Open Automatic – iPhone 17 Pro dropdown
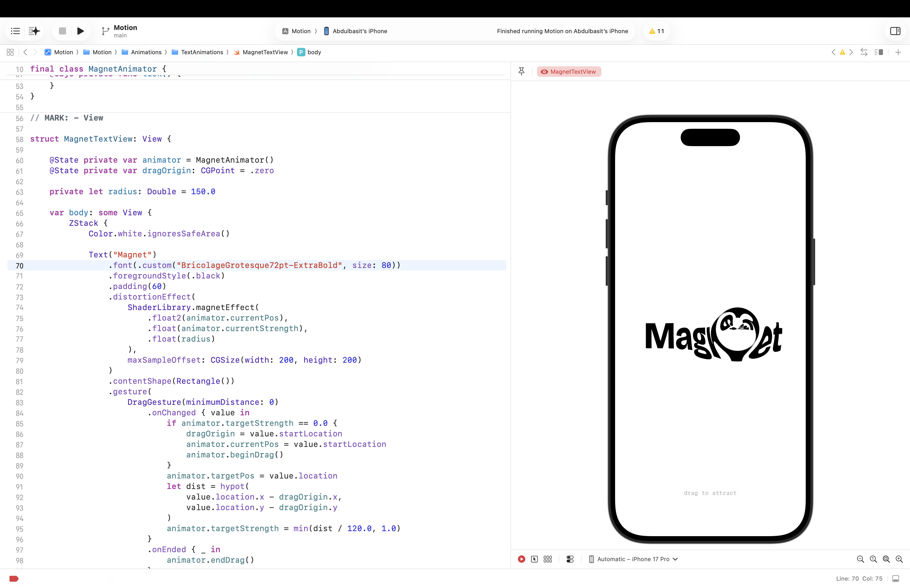910x588 pixels. click(x=634, y=559)
